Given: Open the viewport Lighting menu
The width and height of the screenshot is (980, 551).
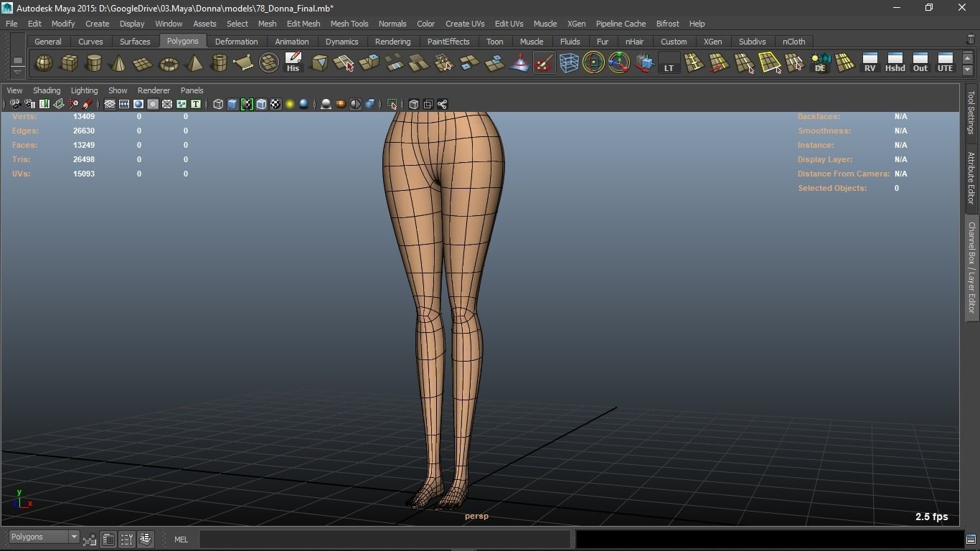Looking at the screenshot, I should pos(84,90).
